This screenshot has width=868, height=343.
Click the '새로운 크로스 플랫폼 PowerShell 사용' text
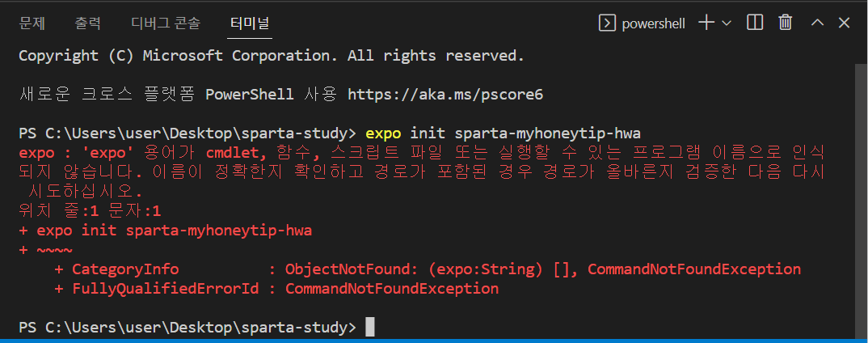pos(178,95)
